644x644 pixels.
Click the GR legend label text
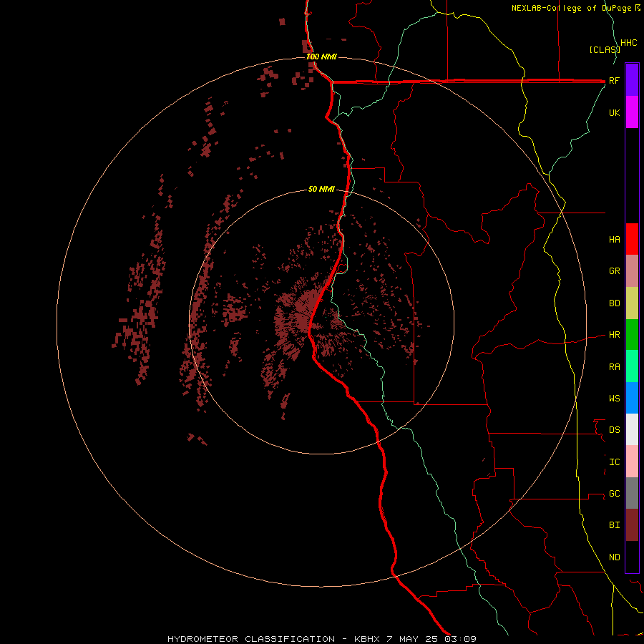click(615, 271)
